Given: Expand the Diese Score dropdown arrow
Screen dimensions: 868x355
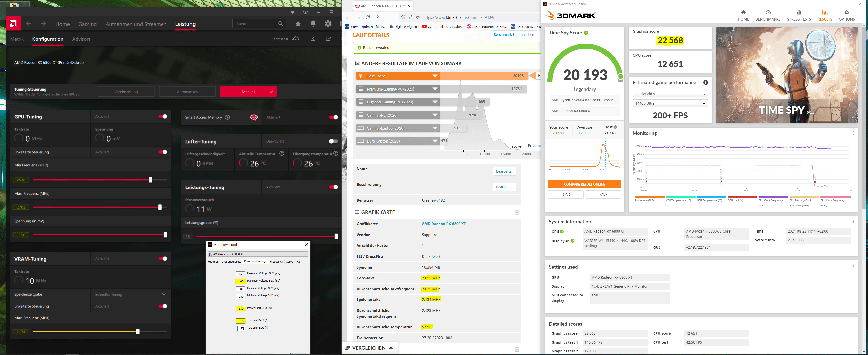Looking at the screenshot, I should [x=435, y=76].
